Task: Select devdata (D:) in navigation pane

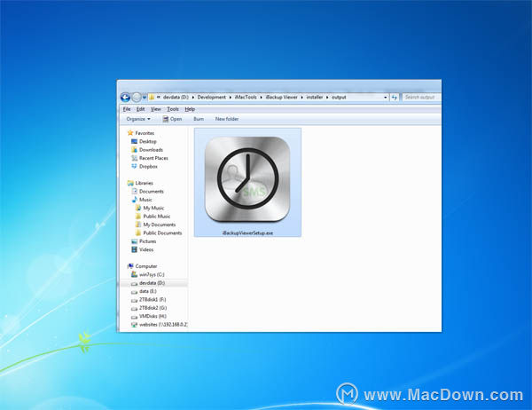Action: point(152,283)
